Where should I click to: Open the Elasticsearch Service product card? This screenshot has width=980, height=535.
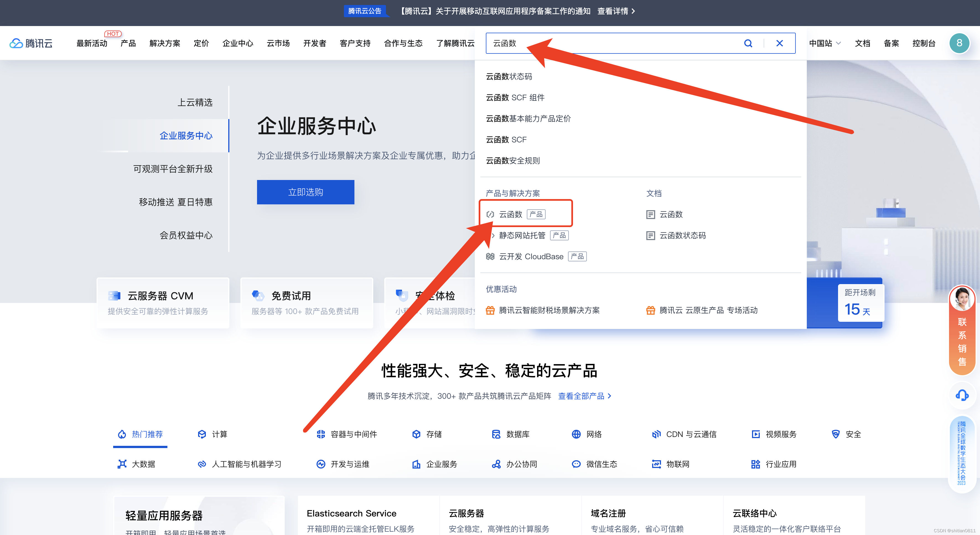tap(368, 516)
